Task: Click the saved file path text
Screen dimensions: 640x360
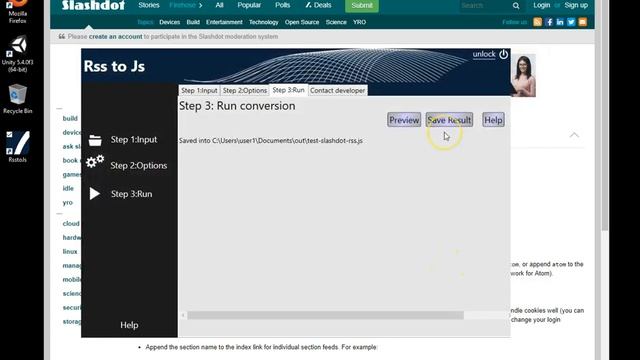Action: (x=271, y=141)
